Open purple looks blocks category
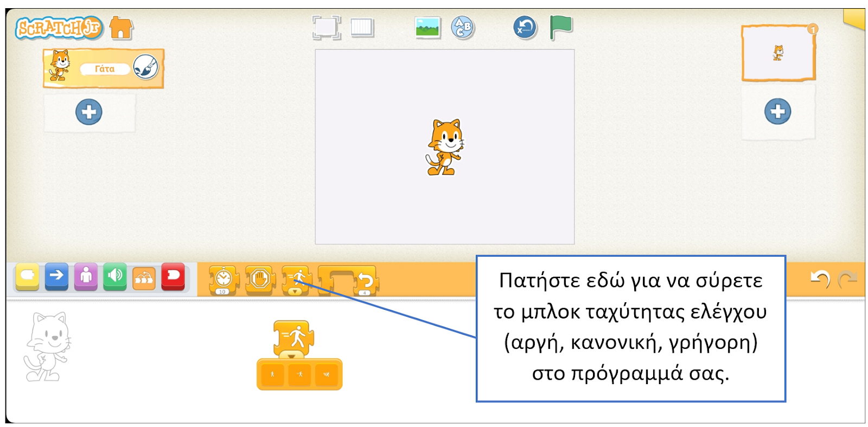 pyautogui.click(x=86, y=277)
